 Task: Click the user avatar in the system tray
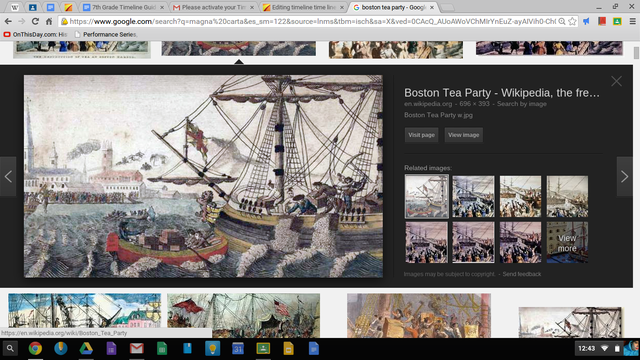coord(631,348)
